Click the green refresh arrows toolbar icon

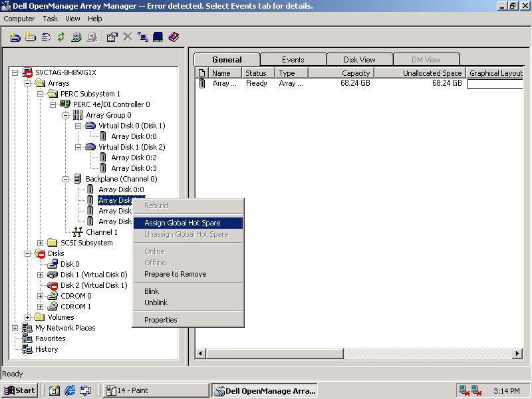[61, 37]
